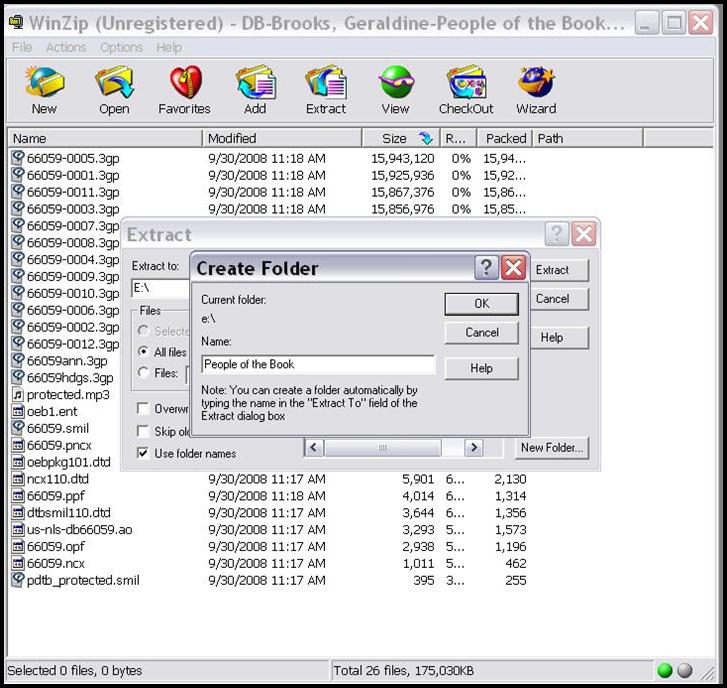The width and height of the screenshot is (727, 688).
Task: Click the left scroll arrow in Extract dialog
Action: pyautogui.click(x=314, y=448)
